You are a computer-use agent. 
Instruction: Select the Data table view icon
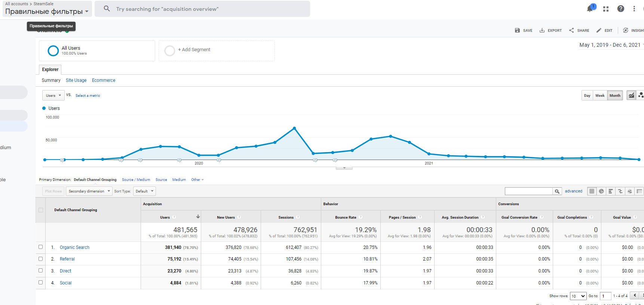[592, 191]
